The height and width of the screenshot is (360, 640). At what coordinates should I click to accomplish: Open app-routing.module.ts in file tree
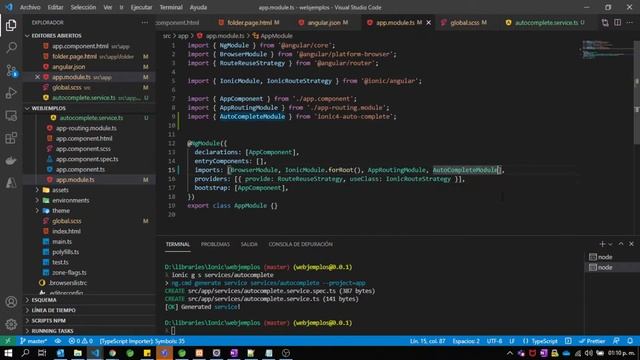(86, 128)
